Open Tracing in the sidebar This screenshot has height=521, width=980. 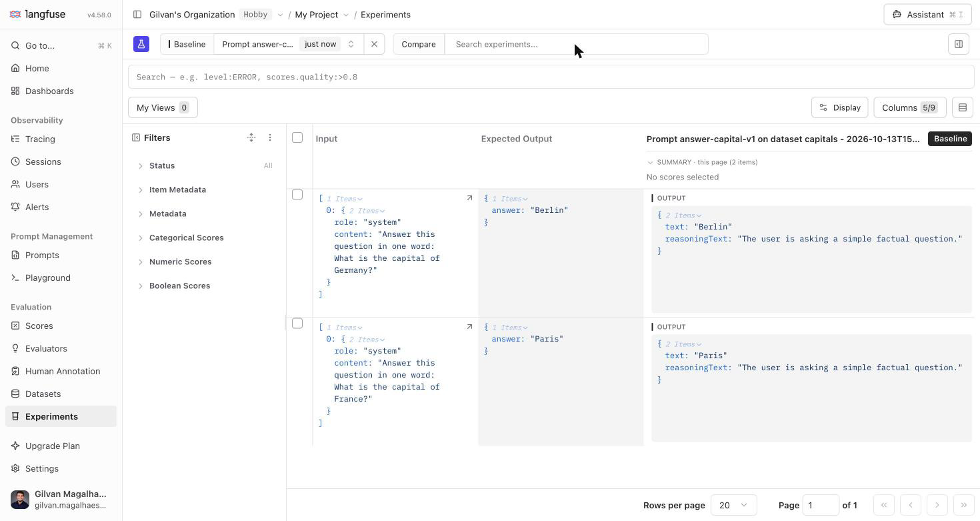point(61,139)
